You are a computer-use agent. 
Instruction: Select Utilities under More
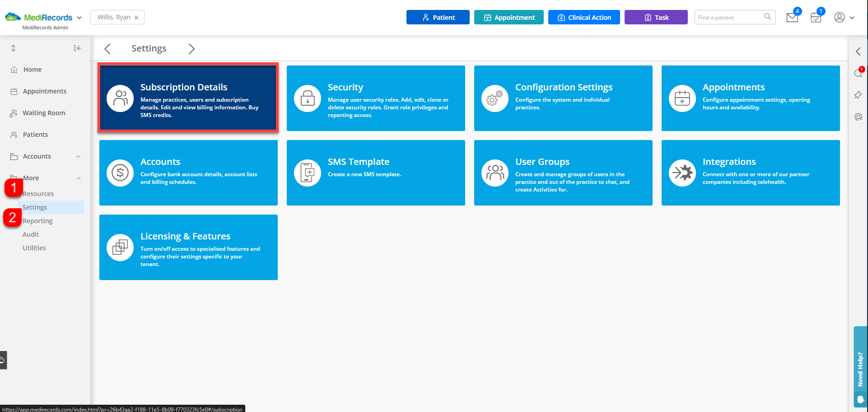[x=34, y=248]
